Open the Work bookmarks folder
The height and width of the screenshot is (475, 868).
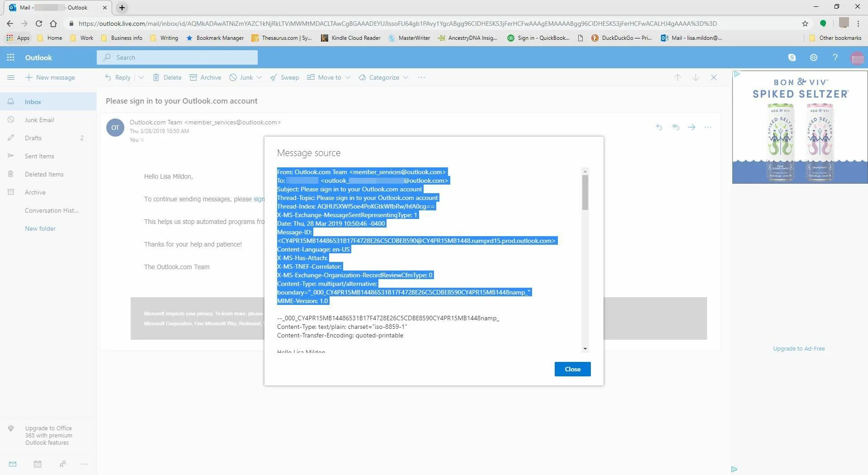[x=82, y=38]
